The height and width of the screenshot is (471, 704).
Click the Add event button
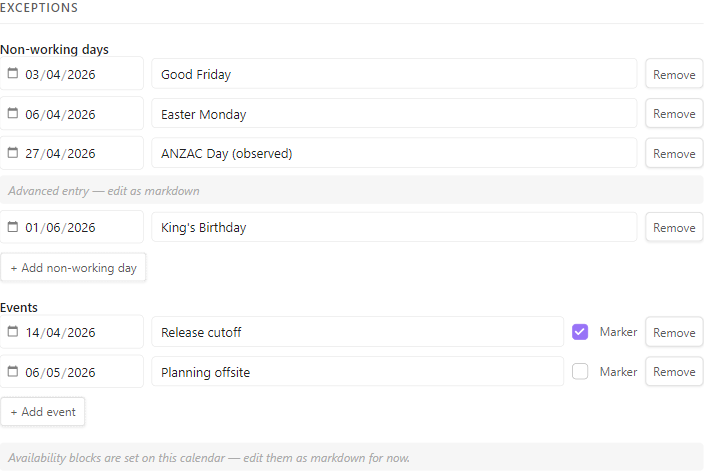(43, 411)
